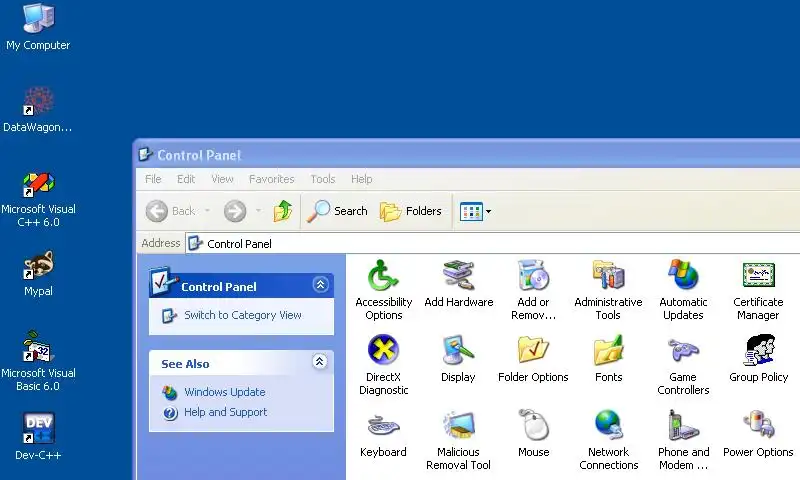This screenshot has height=480, width=800.
Task: Collapse the Control Panel task pane section
Action: coord(320,285)
